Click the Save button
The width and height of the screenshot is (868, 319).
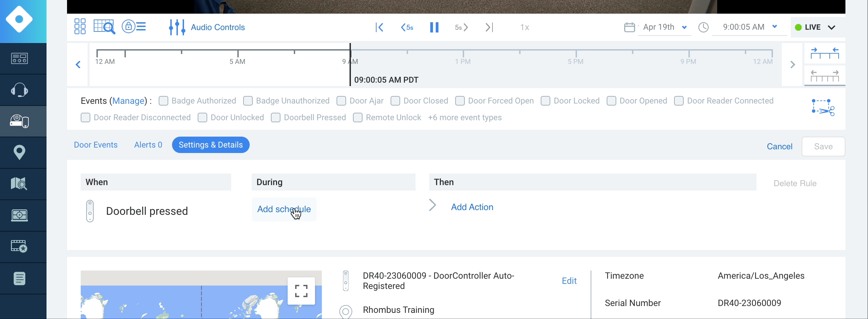823,146
